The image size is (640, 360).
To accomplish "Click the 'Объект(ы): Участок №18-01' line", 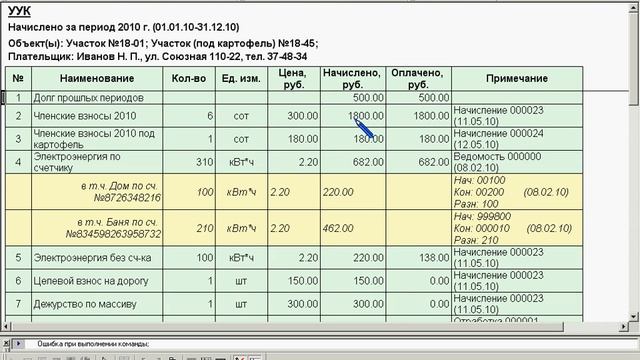I will click(x=163, y=43).
